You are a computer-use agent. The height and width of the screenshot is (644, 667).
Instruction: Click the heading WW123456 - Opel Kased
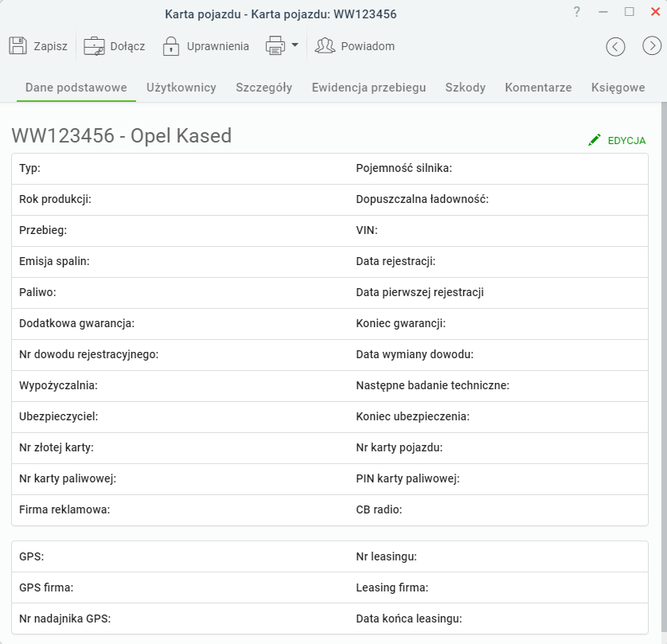(x=122, y=135)
